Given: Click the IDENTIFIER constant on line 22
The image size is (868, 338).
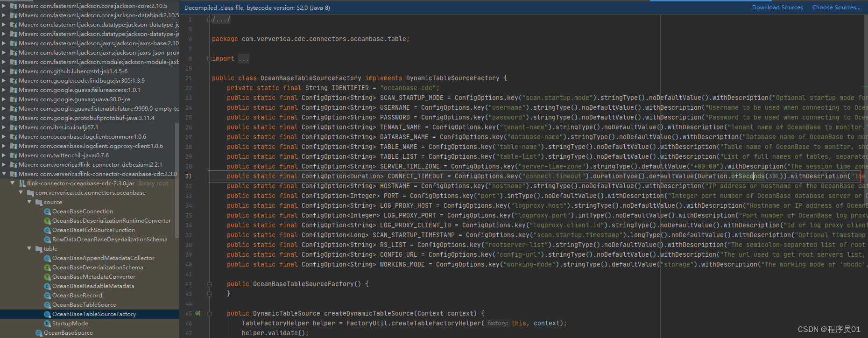Looking at the screenshot, I should [x=350, y=88].
